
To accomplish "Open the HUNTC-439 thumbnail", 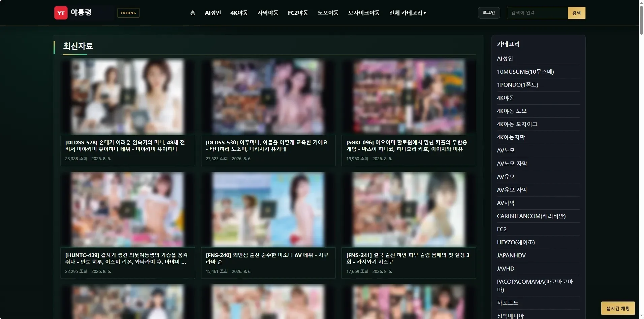I will point(128,210).
